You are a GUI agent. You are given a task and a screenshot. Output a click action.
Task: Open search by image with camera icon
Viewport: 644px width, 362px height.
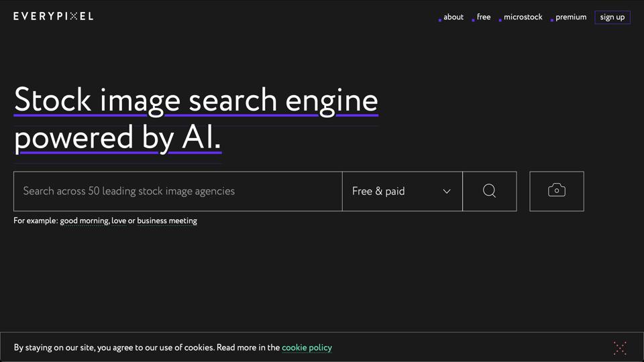(556, 191)
